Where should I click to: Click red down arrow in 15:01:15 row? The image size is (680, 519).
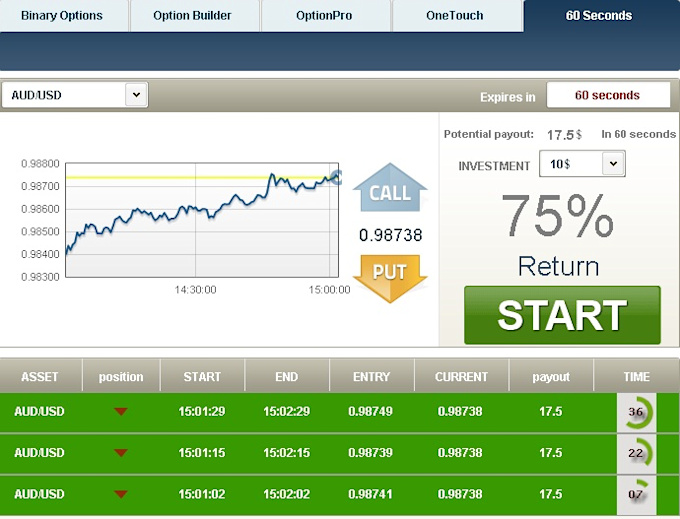[x=121, y=453]
